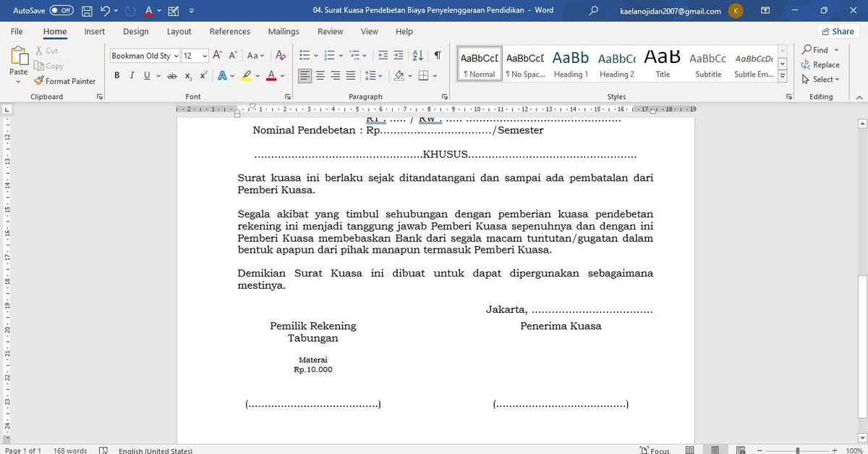Align text left

(x=305, y=75)
